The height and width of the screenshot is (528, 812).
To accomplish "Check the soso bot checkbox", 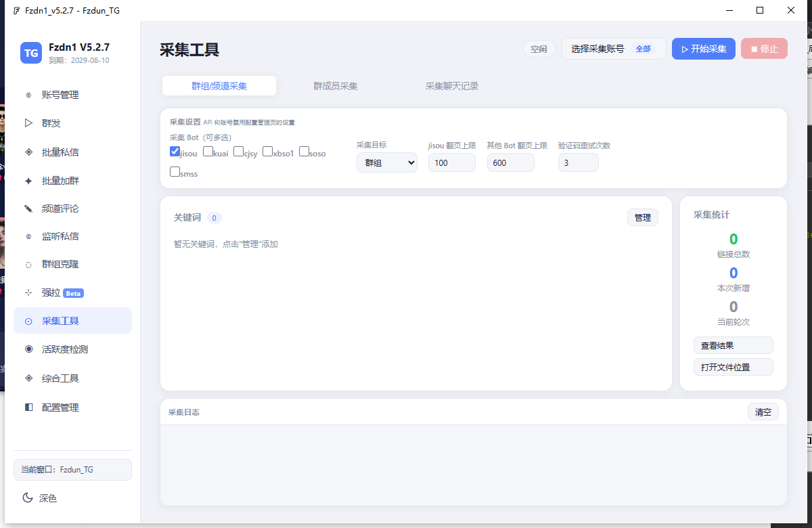I will (304, 152).
